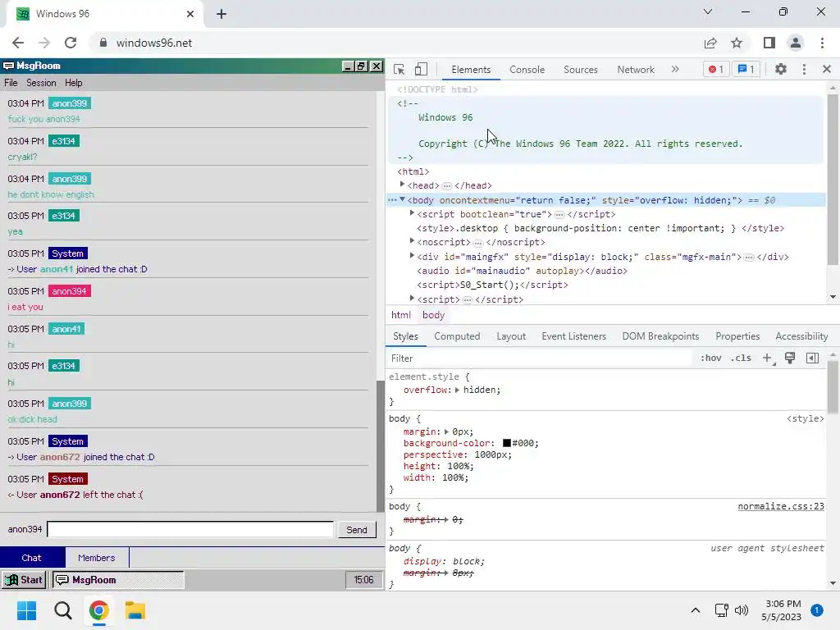The height and width of the screenshot is (630, 840).
Task: Open DOM Breakpoints tab
Action: (660, 336)
